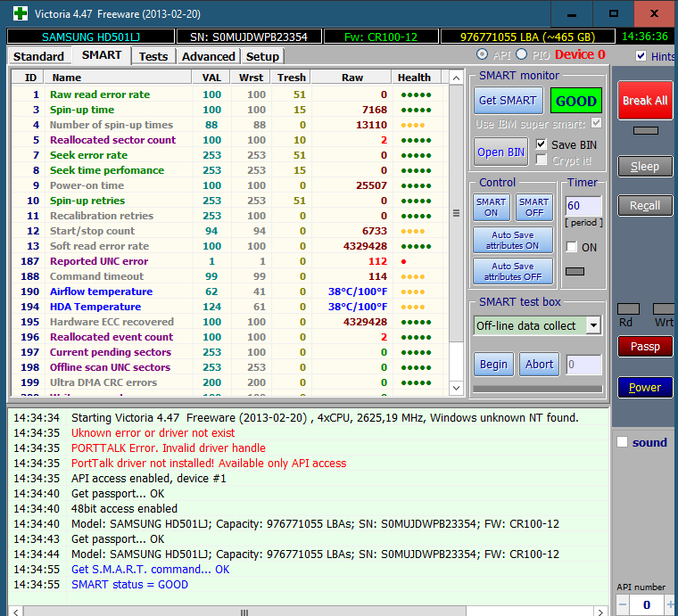678x616 pixels.
Task: Click the Open BIN button
Action: pyautogui.click(x=500, y=152)
